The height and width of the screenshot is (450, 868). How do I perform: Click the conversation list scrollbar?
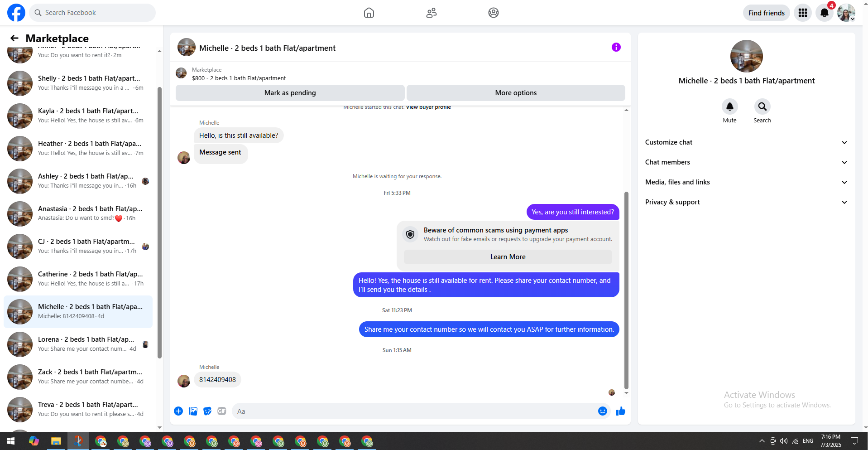(159, 222)
